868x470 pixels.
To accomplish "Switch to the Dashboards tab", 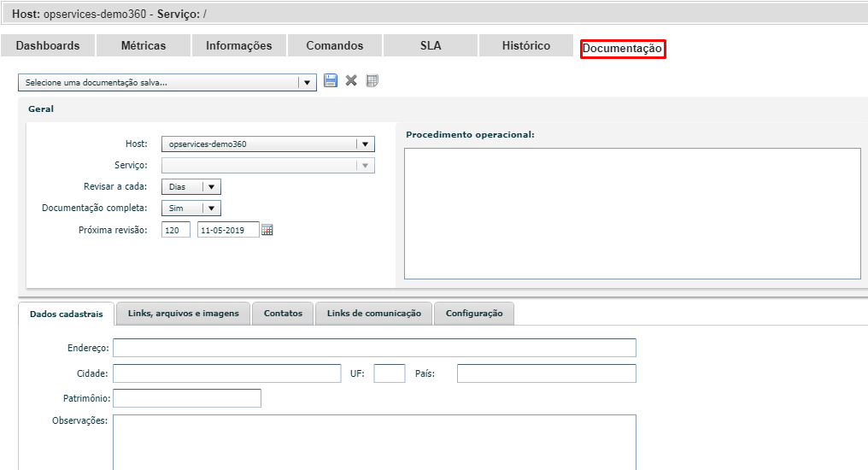I will tap(48, 46).
